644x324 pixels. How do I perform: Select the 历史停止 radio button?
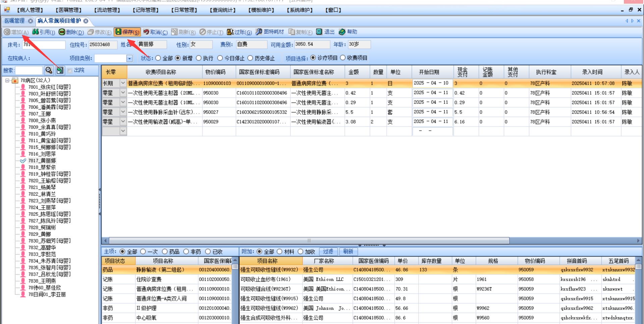tap(250, 58)
